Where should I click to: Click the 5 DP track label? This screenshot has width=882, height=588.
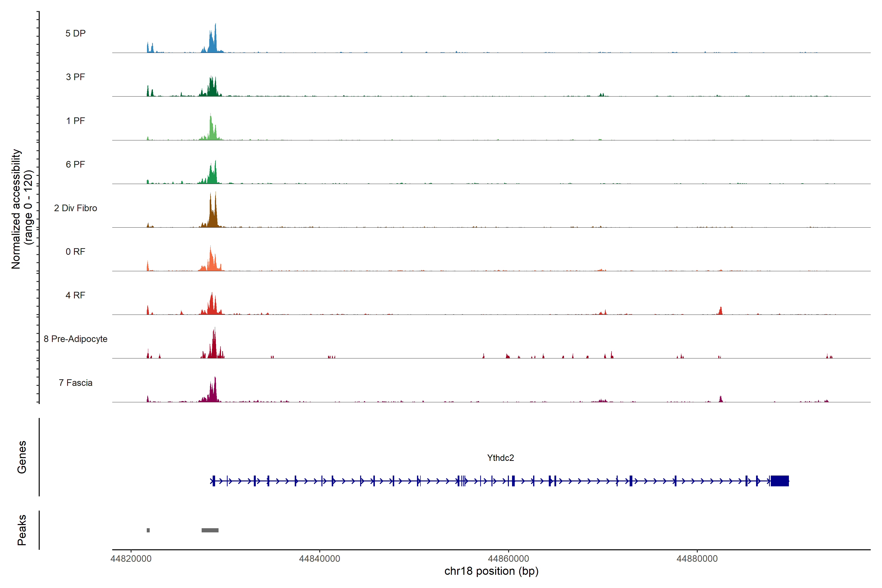coord(75,33)
